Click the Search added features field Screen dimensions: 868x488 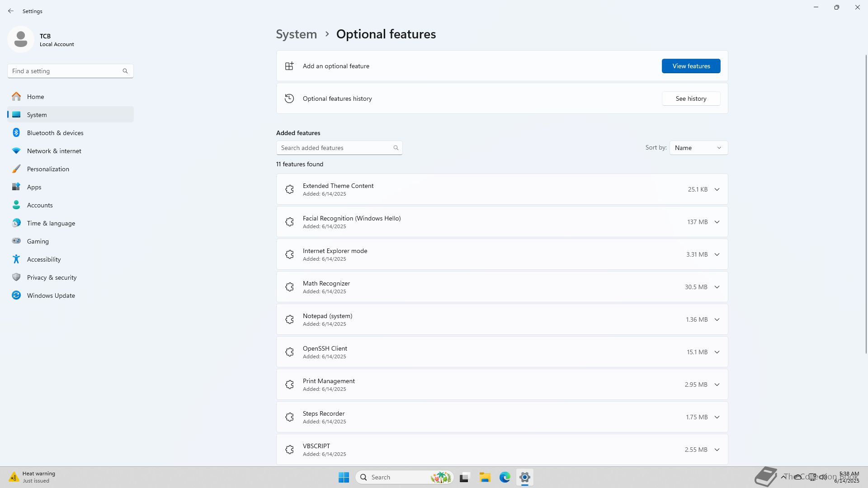pos(335,148)
